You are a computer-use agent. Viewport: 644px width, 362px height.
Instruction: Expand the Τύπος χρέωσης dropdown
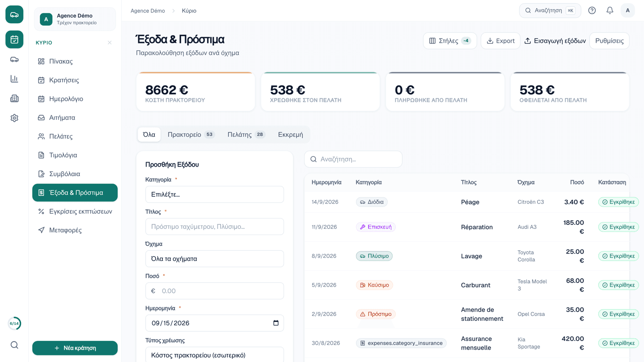pyautogui.click(x=215, y=355)
